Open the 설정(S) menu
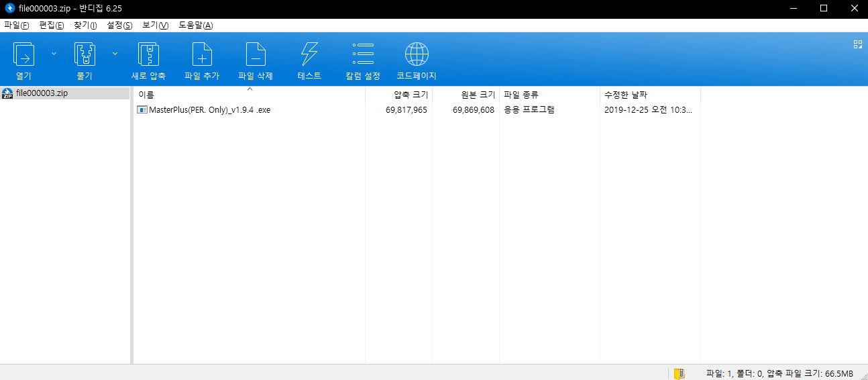Image resolution: width=868 pixels, height=380 pixels. (x=119, y=26)
